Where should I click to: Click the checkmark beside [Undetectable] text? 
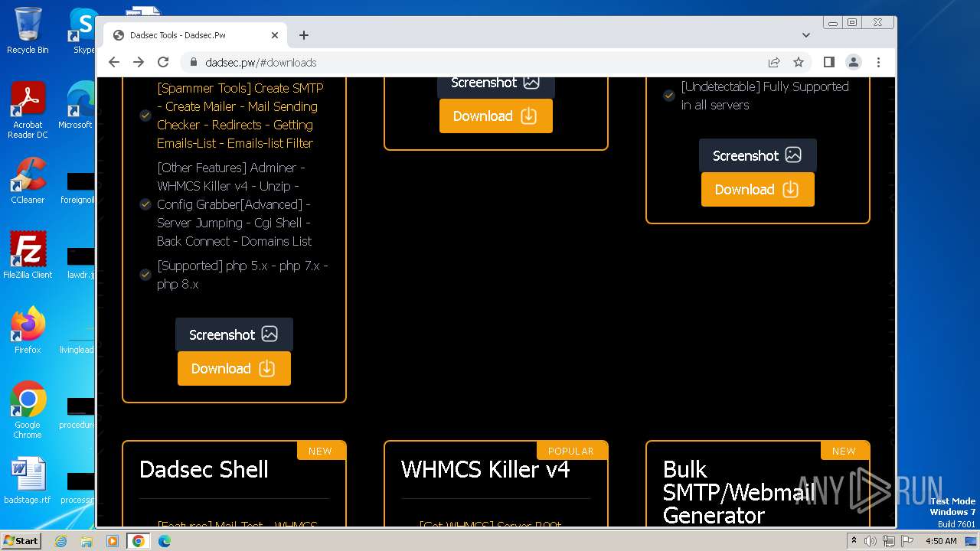tap(668, 96)
